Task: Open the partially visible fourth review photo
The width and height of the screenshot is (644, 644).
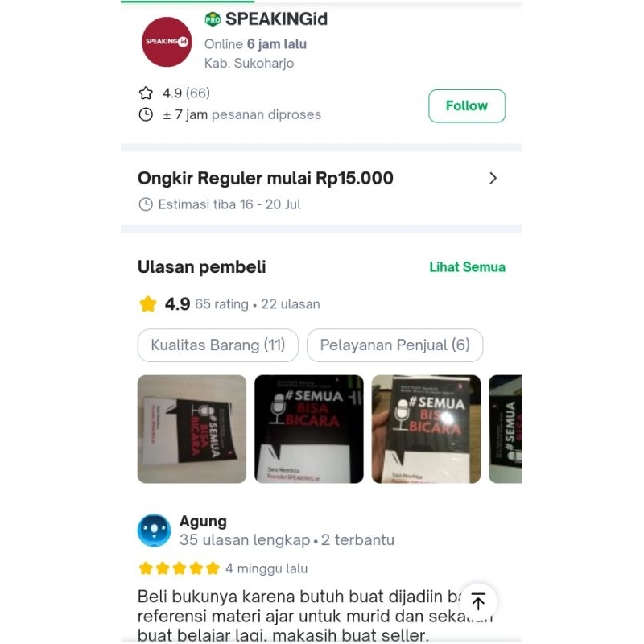Action: point(506,429)
